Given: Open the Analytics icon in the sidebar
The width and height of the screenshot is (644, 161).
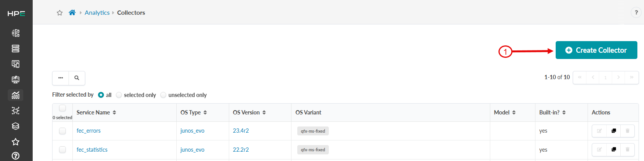Looking at the screenshot, I should click(x=16, y=95).
